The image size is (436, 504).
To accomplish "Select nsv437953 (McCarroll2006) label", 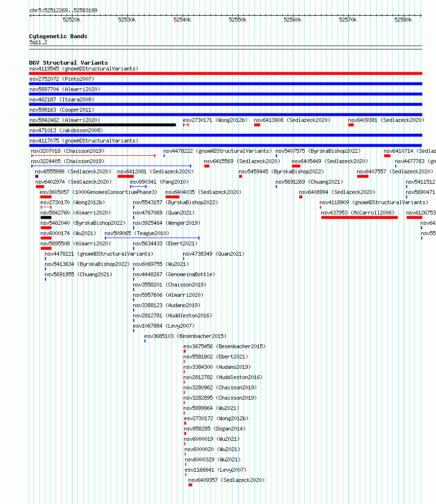I will [x=358, y=213].
